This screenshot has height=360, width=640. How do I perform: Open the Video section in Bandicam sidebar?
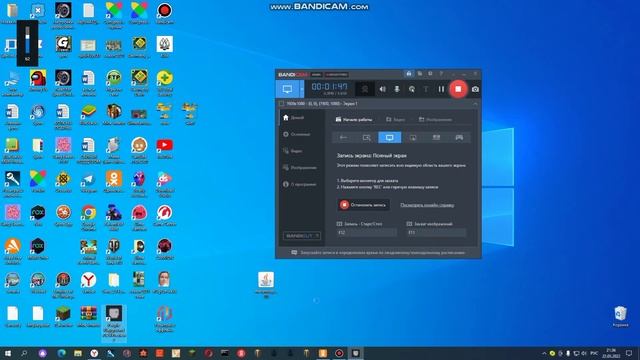292,151
